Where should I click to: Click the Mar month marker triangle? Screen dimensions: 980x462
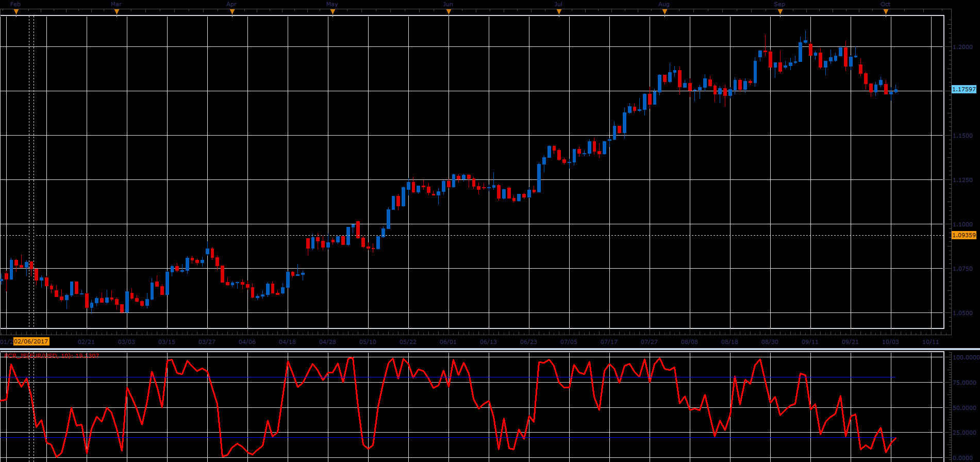(117, 12)
